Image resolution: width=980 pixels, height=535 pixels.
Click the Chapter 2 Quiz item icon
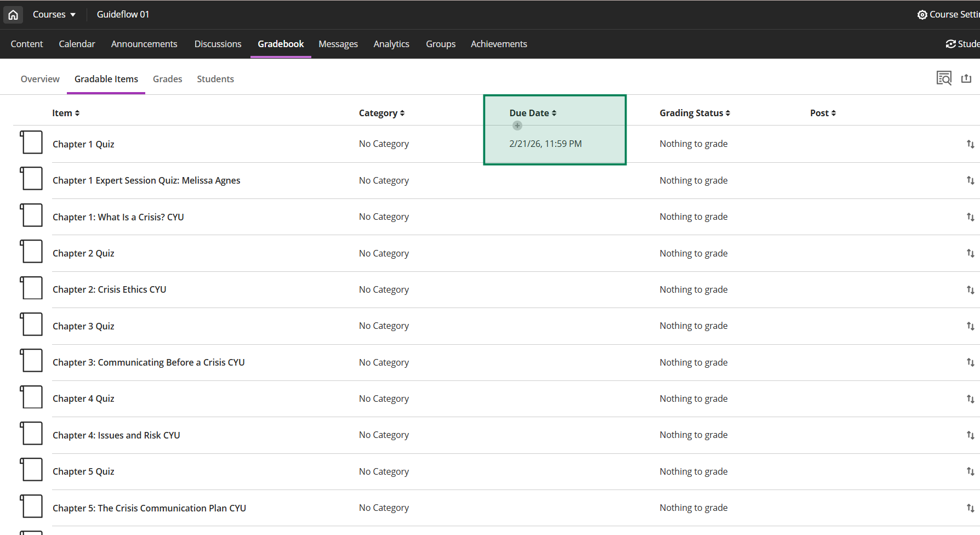click(x=31, y=252)
